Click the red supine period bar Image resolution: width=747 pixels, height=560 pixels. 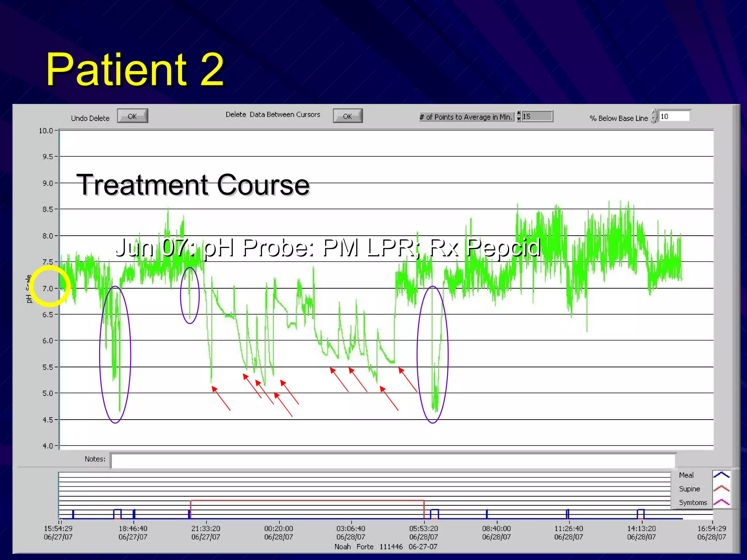point(306,501)
